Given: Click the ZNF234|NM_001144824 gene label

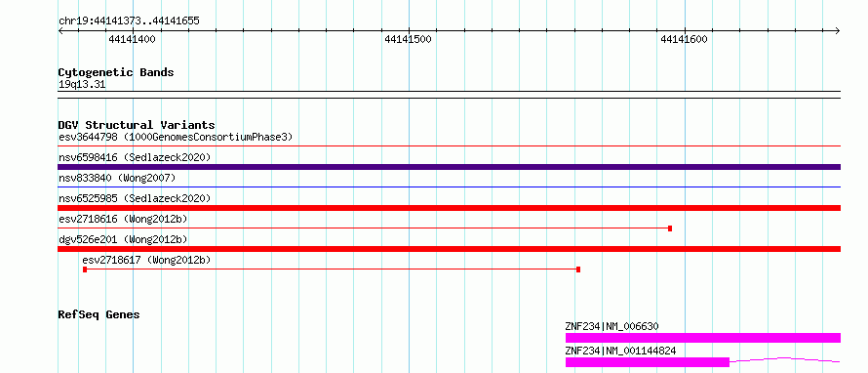Looking at the screenshot, I should pos(620,351).
